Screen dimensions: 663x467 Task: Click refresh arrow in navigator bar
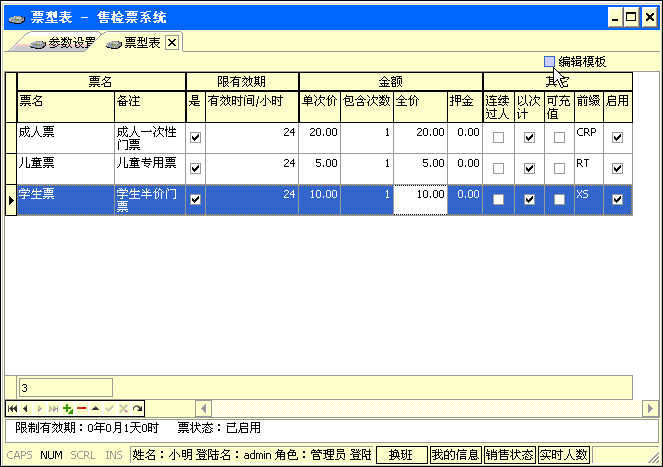coord(137,408)
